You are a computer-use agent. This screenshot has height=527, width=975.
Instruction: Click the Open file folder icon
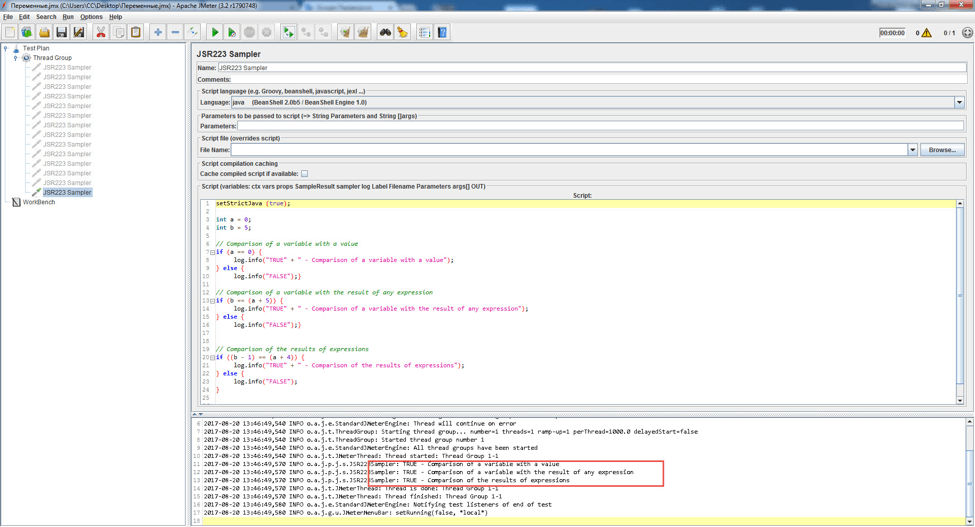click(x=44, y=32)
